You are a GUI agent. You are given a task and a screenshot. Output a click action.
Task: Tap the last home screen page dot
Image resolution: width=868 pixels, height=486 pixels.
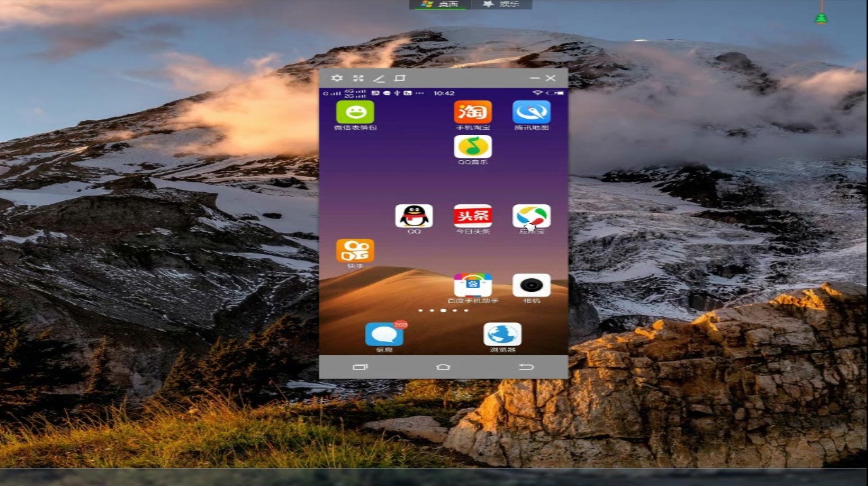pyautogui.click(x=466, y=310)
